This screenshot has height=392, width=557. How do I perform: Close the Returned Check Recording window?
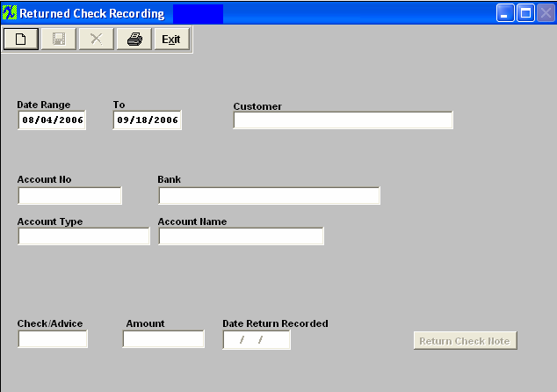click(546, 13)
